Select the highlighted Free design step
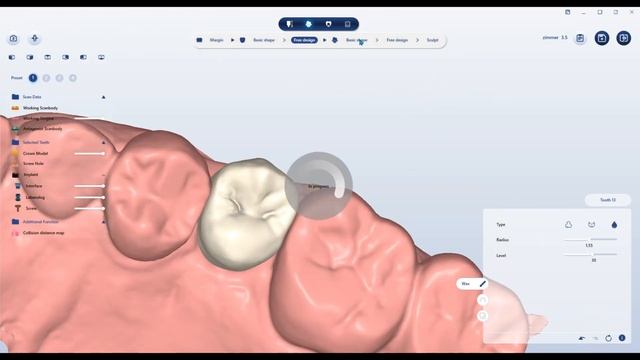Screen dimensions: 640x360 304,40
